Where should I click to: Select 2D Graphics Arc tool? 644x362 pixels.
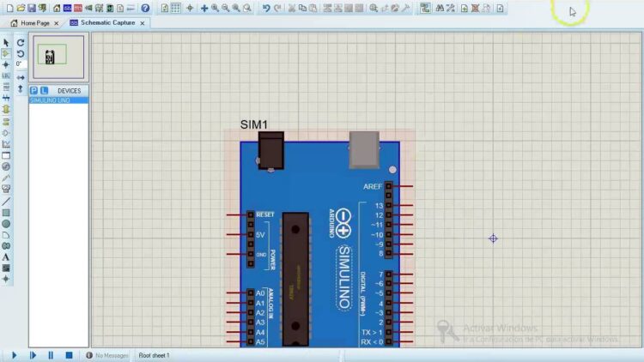(x=6, y=235)
